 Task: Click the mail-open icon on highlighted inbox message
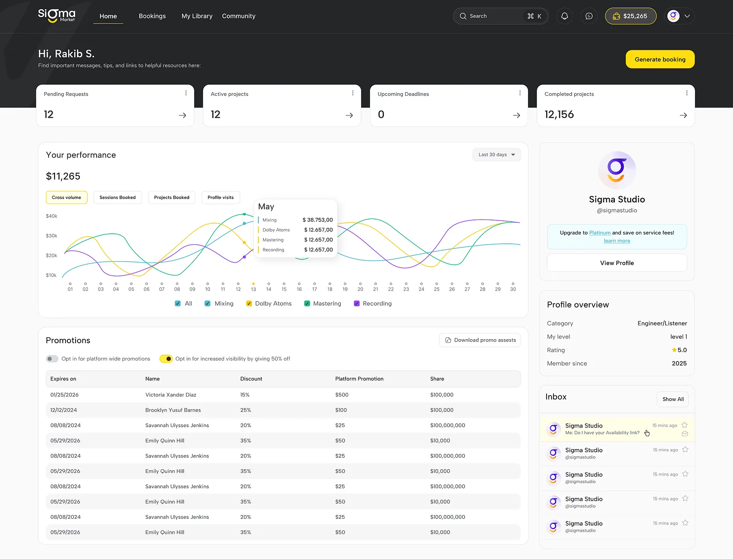pos(685,434)
